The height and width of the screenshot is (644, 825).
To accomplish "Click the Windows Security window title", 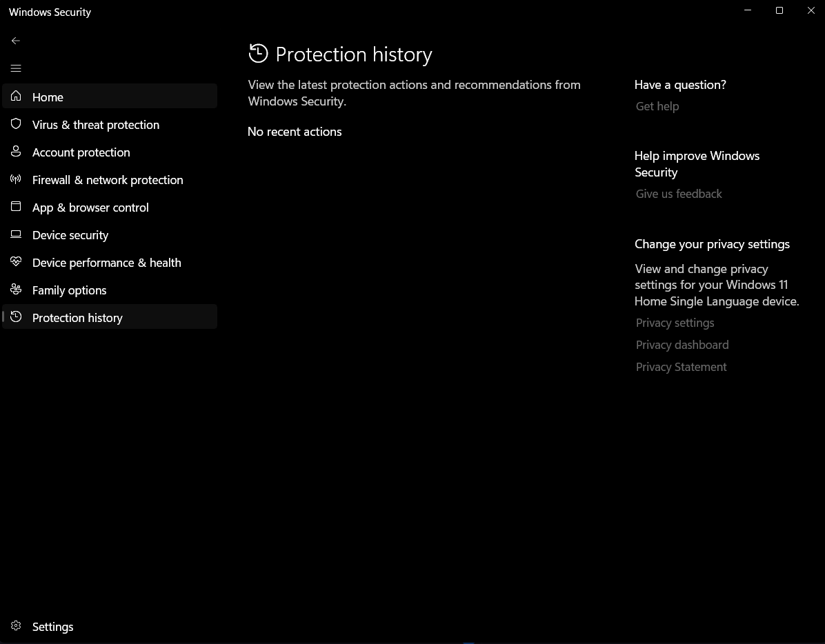I will click(50, 12).
